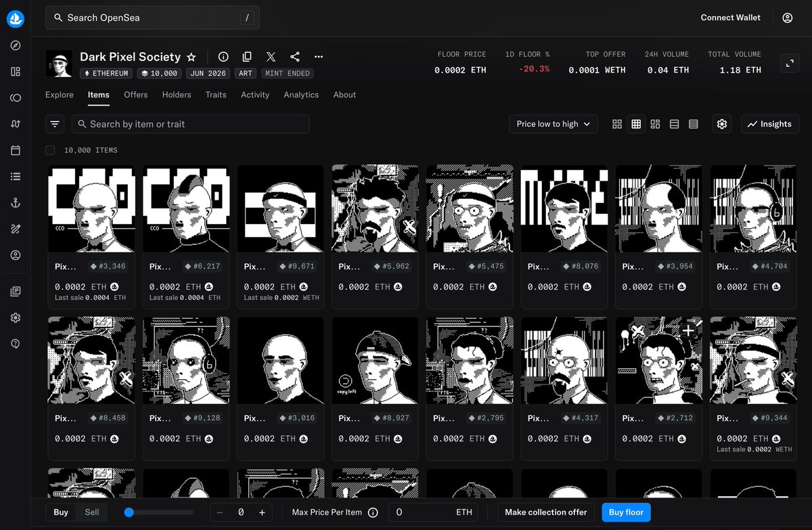Open the sidebar Settings gear
Viewport: 812px width, 530px height.
[16, 318]
